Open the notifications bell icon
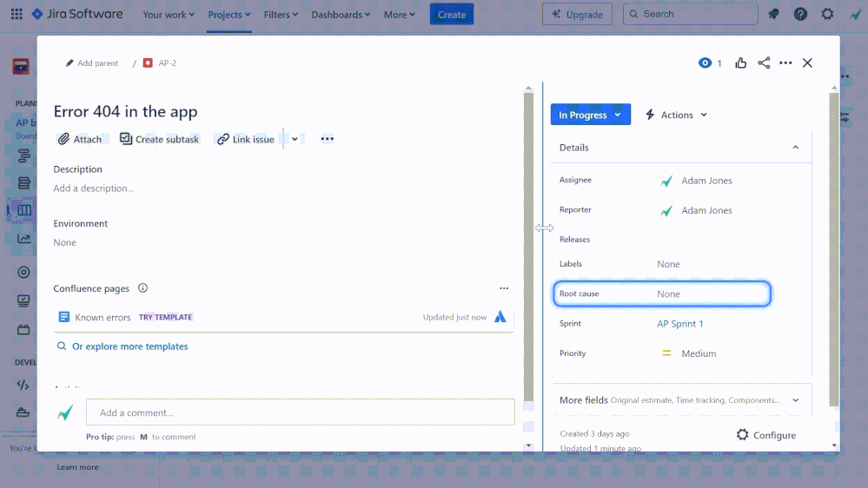The height and width of the screenshot is (488, 868). click(x=773, y=14)
